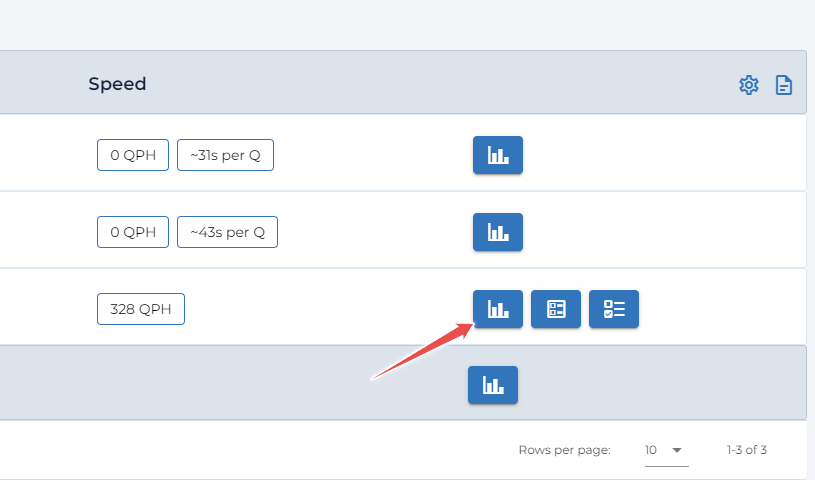Open table settings gear icon
This screenshot has height=480, width=815.
coord(748,85)
